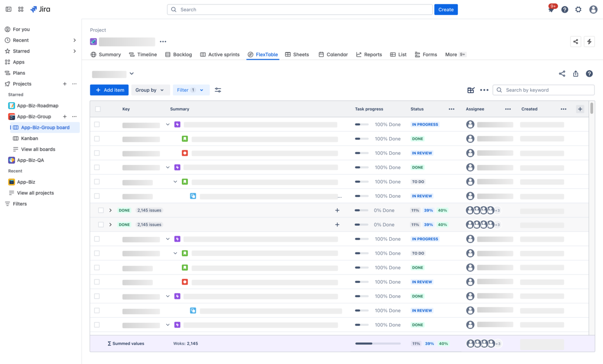Viewport: 603px width, 364px height.
Task: Click the Add item button
Action: tap(109, 90)
